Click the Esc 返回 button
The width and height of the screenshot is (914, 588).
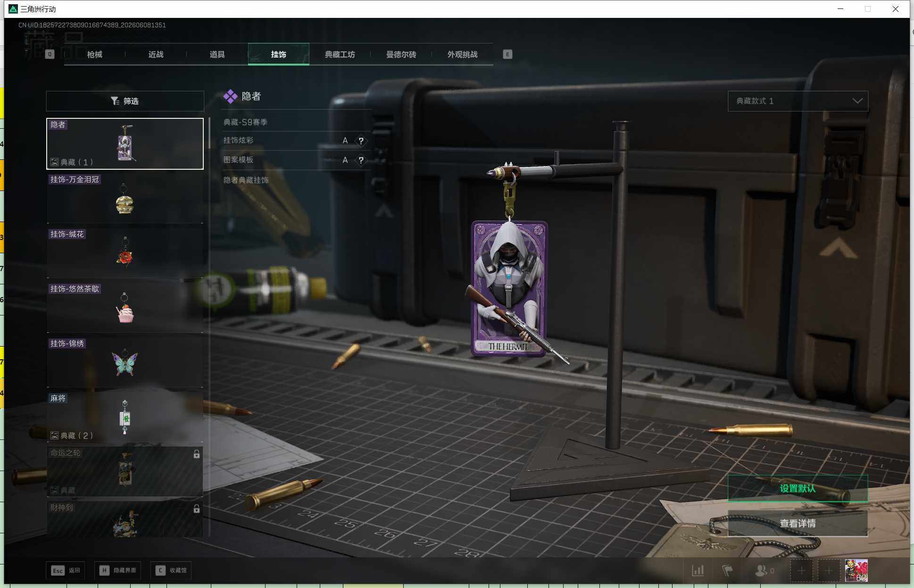pos(66,571)
